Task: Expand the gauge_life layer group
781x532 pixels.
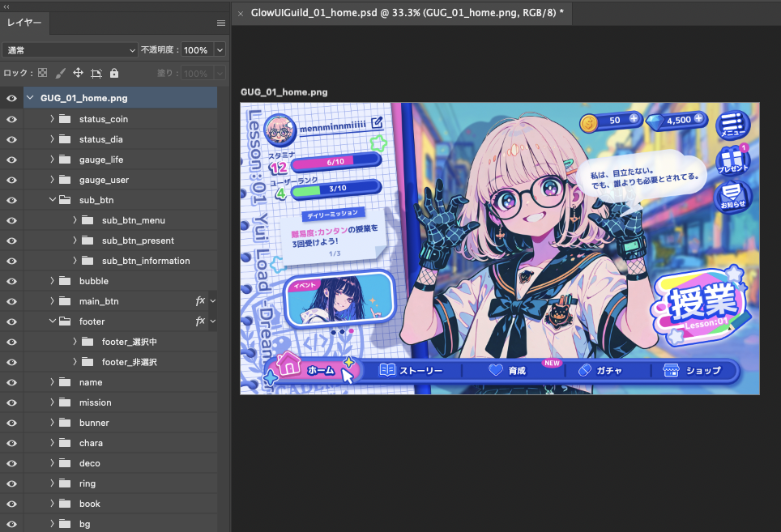Action: pos(52,160)
